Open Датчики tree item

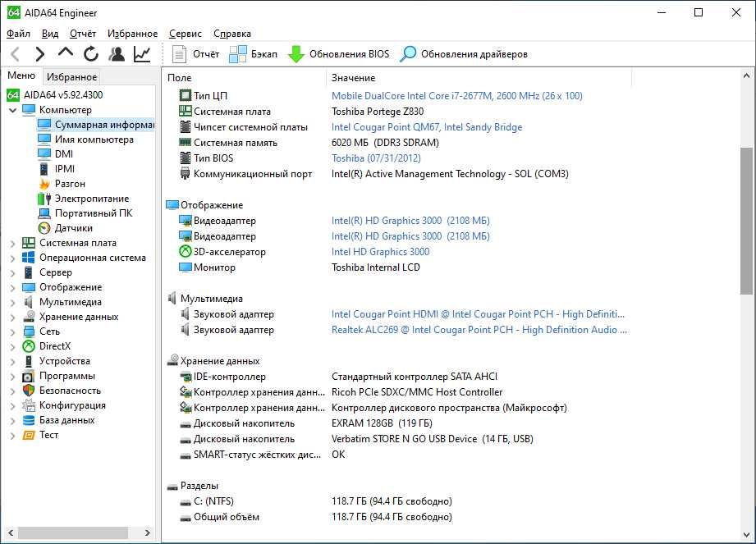tap(73, 228)
